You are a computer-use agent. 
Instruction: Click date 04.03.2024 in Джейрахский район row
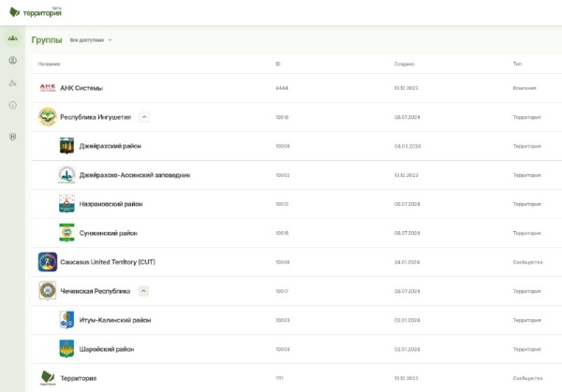[407, 146]
